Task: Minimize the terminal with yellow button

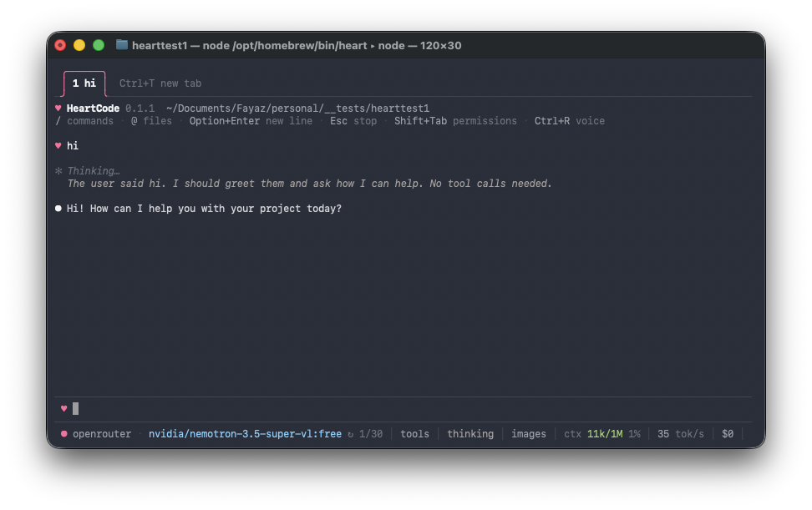Action: pos(79,46)
